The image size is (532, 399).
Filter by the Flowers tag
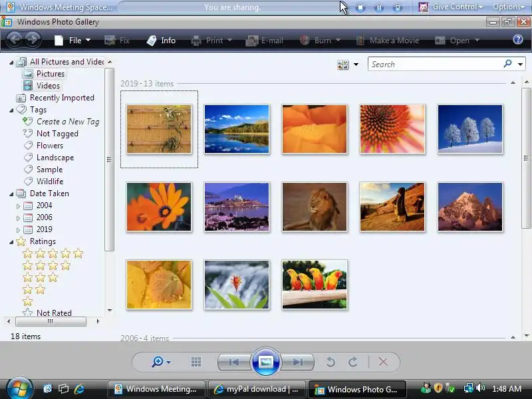[x=43, y=146]
